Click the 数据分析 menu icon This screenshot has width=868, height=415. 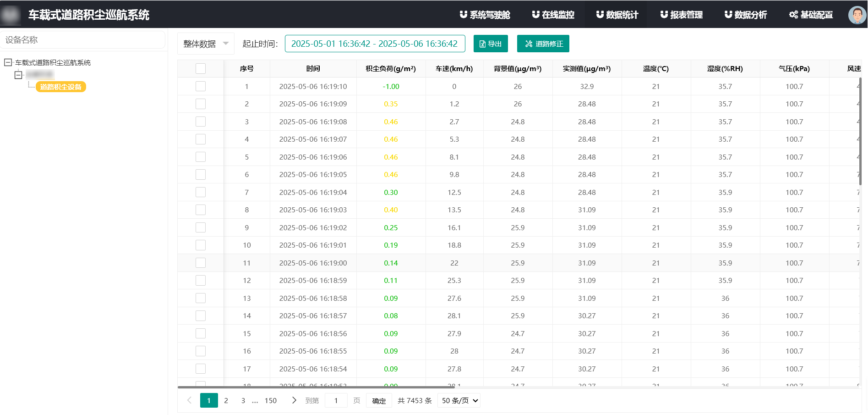point(728,15)
